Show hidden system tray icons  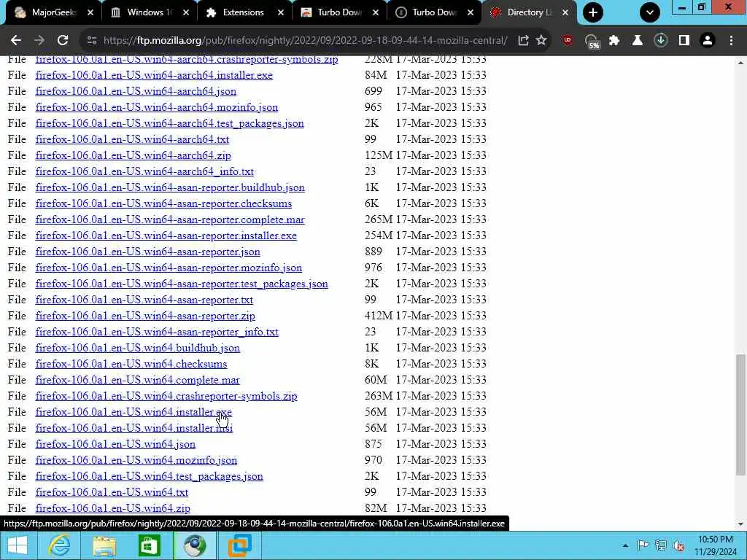[625, 545]
